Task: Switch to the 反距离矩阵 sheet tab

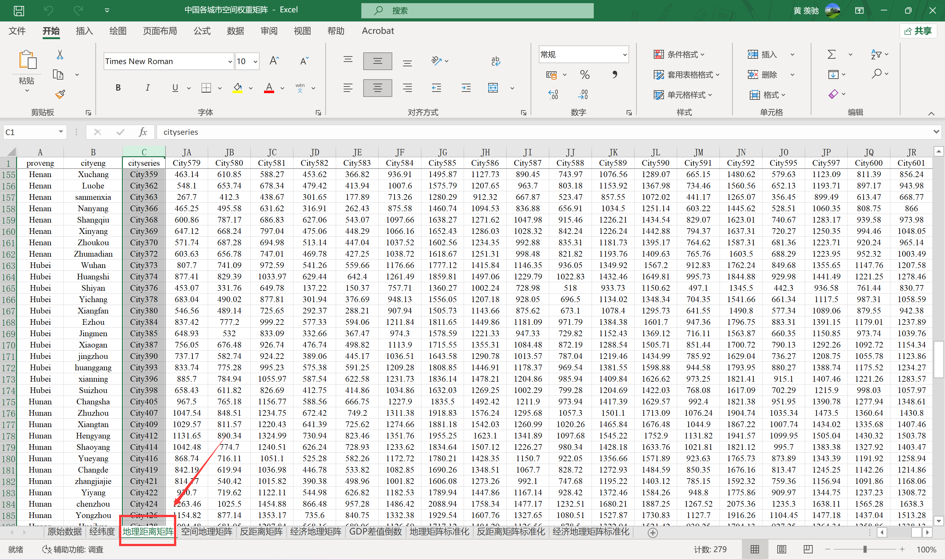Action: coord(261,532)
